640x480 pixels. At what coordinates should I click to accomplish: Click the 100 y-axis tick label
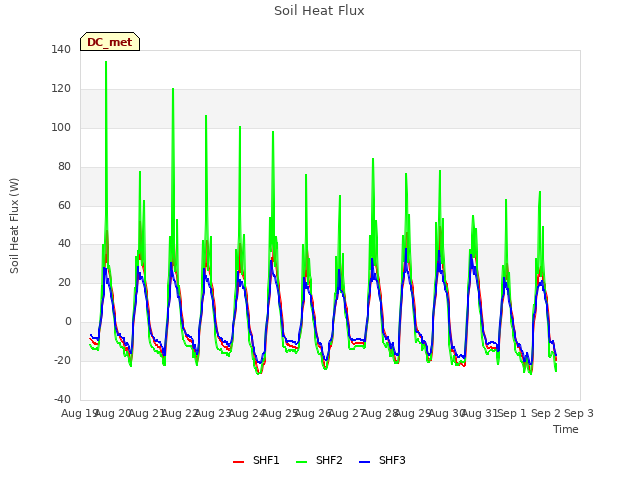pyautogui.click(x=61, y=127)
